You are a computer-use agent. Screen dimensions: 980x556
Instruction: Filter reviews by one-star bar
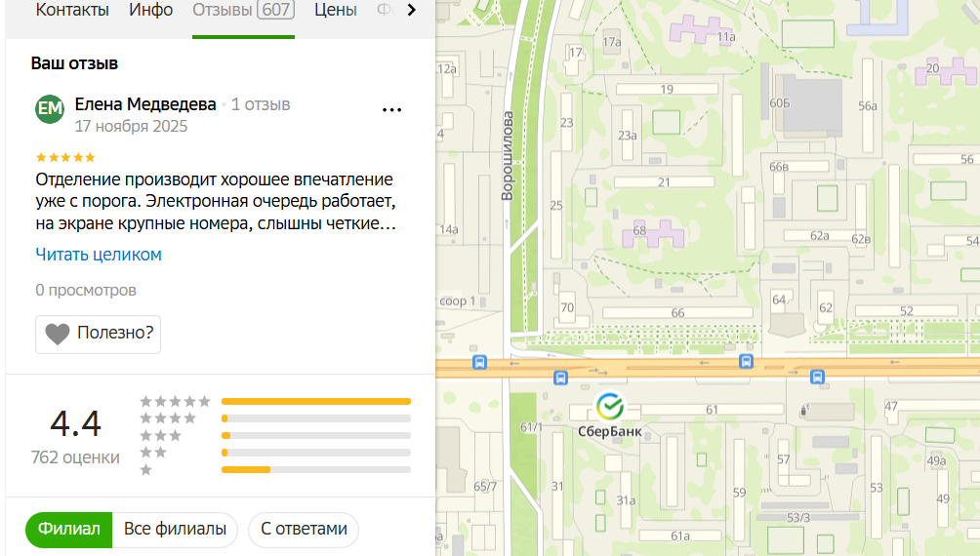pos(315,470)
